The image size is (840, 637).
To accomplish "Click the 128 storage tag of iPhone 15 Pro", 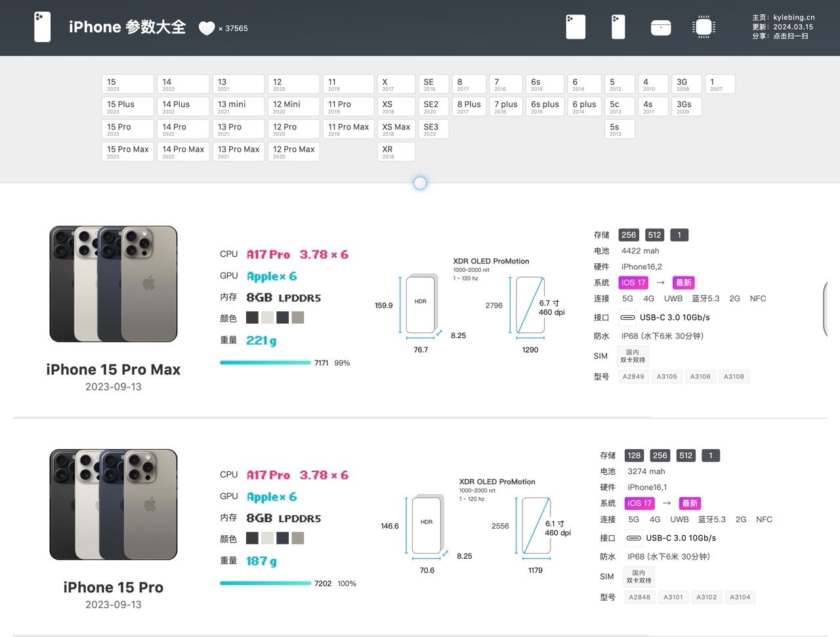I will pos(634,456).
